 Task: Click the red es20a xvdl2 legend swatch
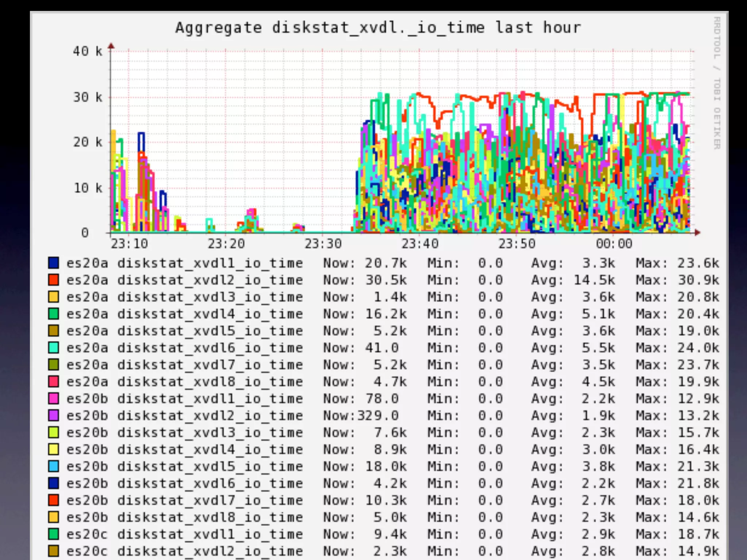tap(53, 280)
